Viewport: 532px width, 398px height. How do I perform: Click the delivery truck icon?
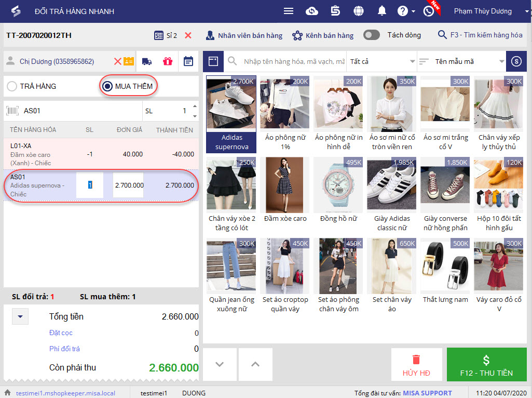point(146,61)
